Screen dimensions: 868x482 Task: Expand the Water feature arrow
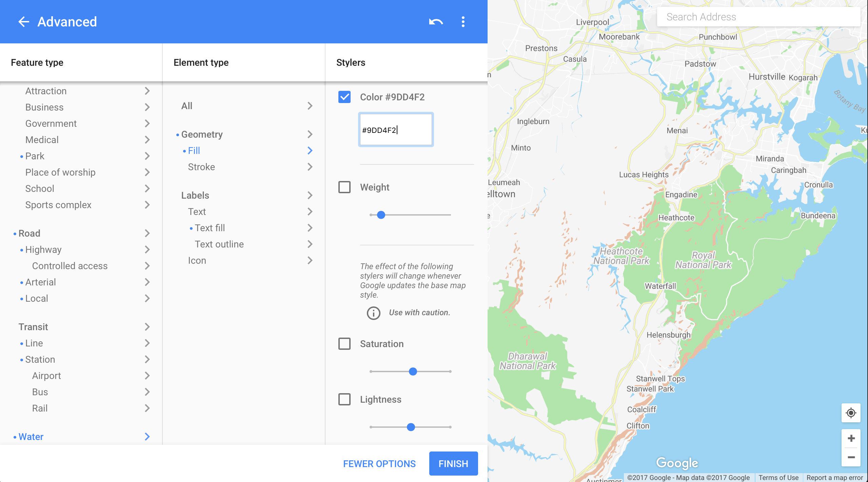point(147,437)
